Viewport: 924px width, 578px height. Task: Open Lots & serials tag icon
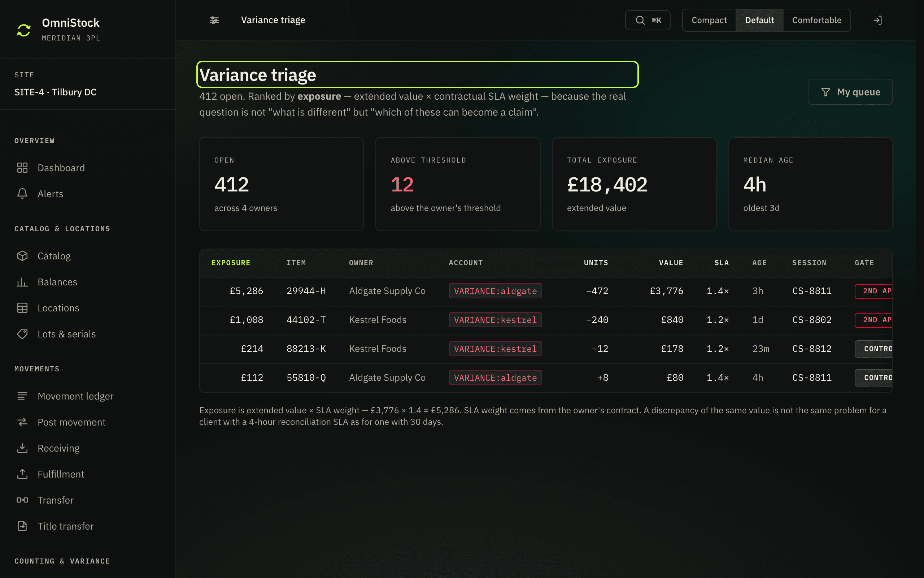22,334
